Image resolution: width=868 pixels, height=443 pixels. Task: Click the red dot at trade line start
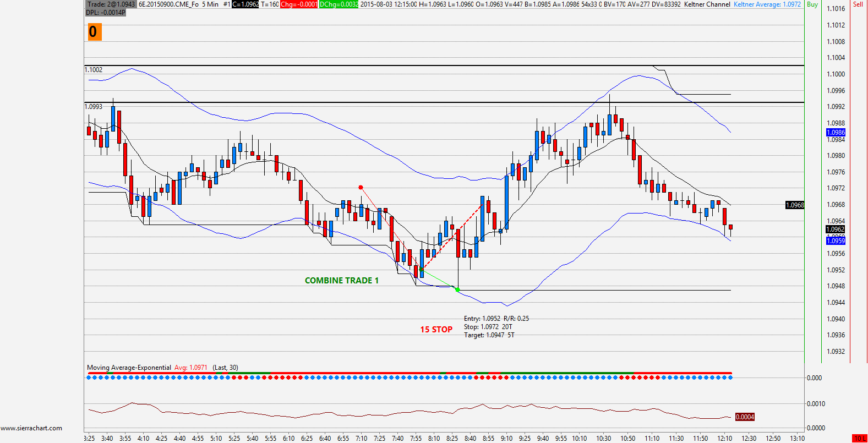[361, 188]
